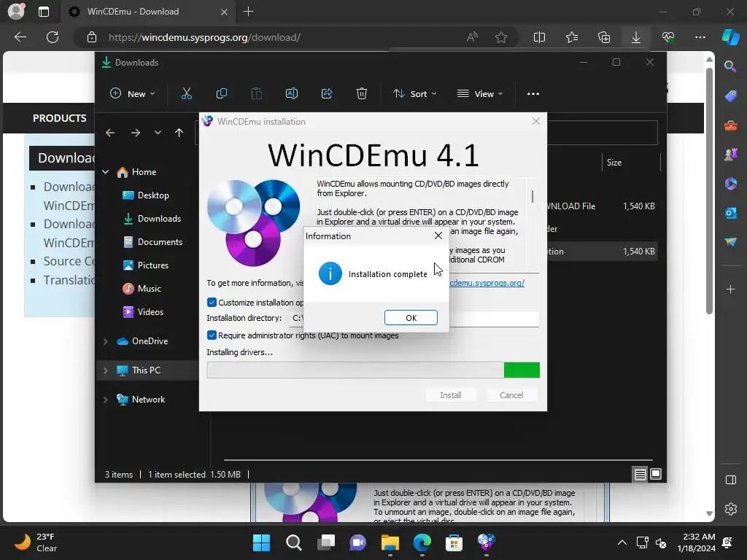This screenshot has width=747, height=560.
Task: Show hidden system tray icons
Action: point(622,542)
